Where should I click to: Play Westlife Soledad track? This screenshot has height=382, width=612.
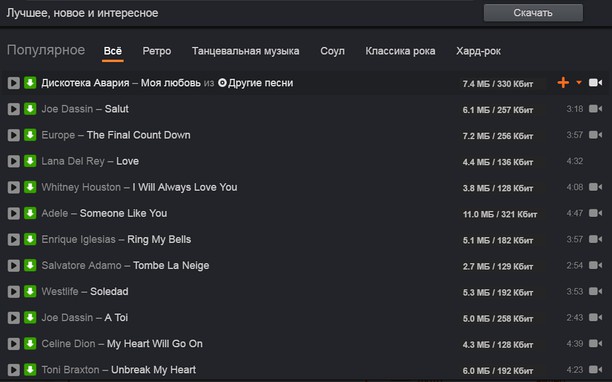point(14,291)
